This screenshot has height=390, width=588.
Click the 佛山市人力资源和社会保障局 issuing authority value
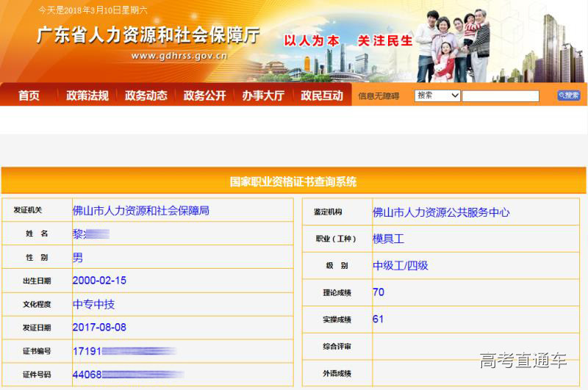point(141,210)
